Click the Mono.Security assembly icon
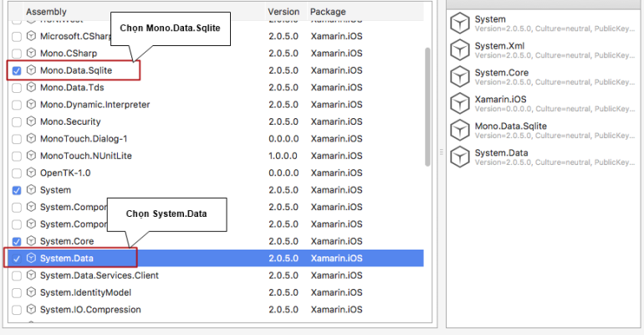The width and height of the screenshot is (644, 335). pyautogui.click(x=31, y=121)
